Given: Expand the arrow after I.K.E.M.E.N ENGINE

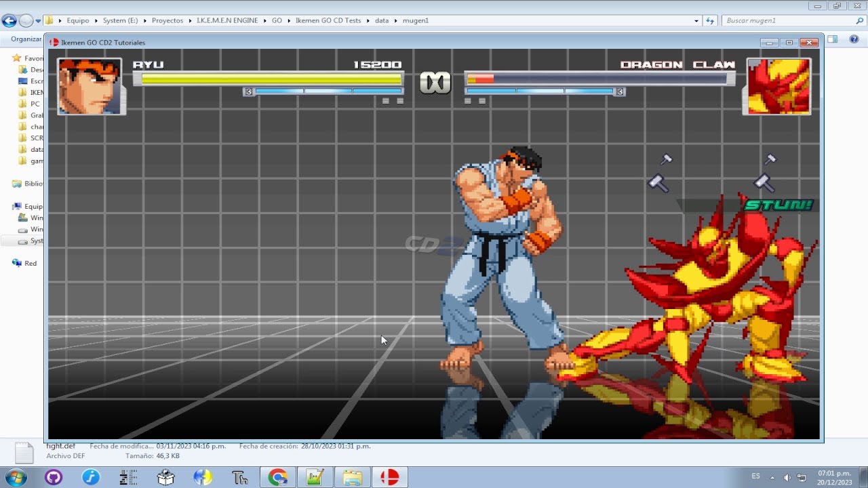Looking at the screenshot, I should pos(264,21).
